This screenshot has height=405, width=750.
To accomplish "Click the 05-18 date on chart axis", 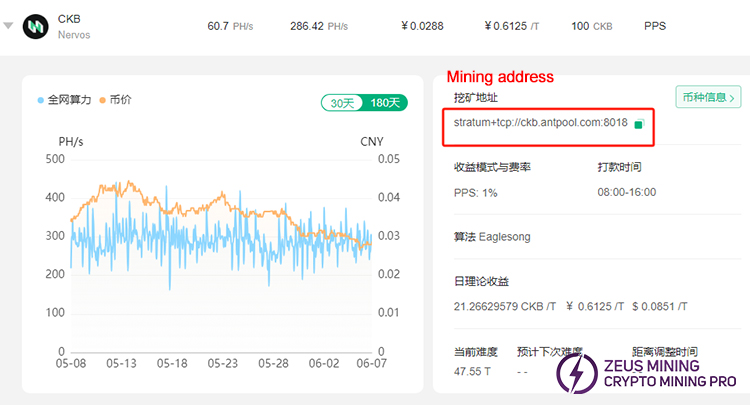I will 172,363.
